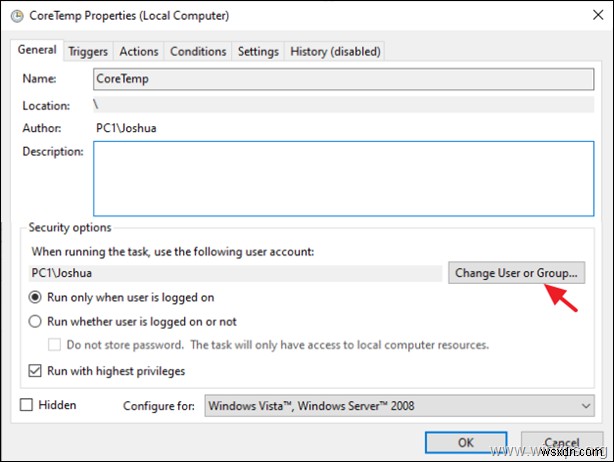Switch to the General tab
This screenshot has width=614, height=462.
pos(37,50)
